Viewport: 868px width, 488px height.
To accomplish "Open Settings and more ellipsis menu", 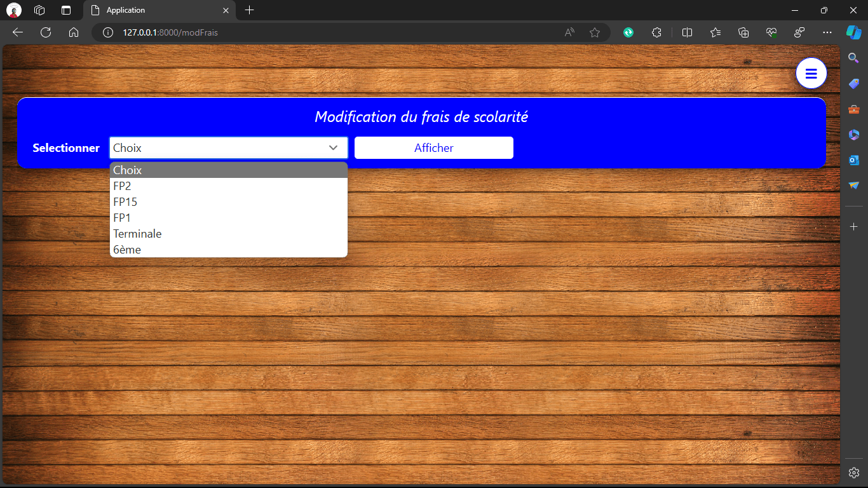I will (x=827, y=32).
